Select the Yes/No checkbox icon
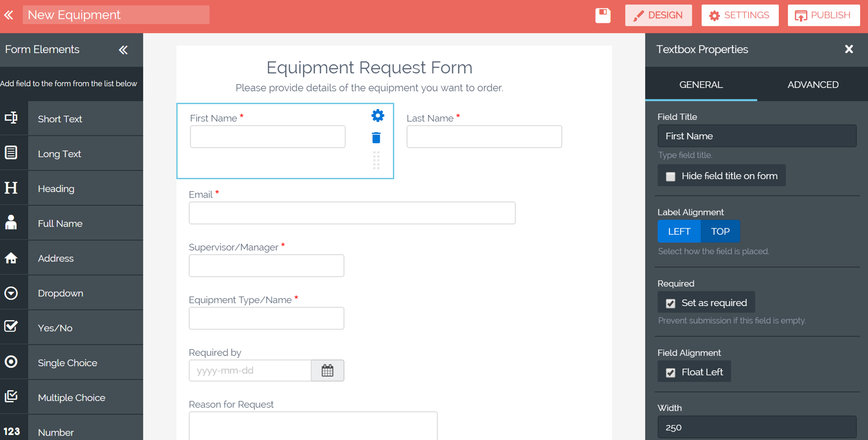The image size is (868, 440). click(x=11, y=327)
